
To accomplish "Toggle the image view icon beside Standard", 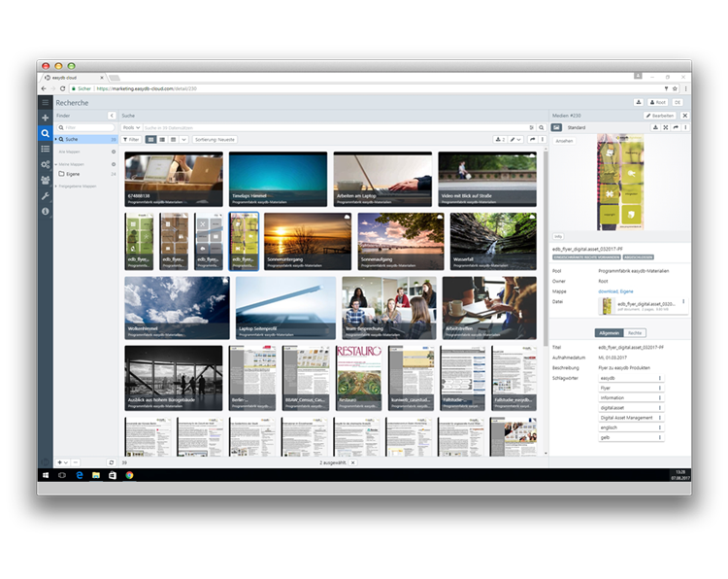I will (x=556, y=127).
